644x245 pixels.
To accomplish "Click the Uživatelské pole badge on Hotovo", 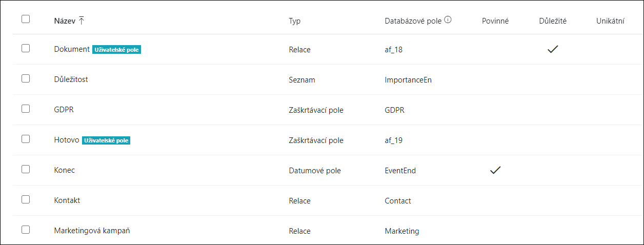I will coord(106,140).
